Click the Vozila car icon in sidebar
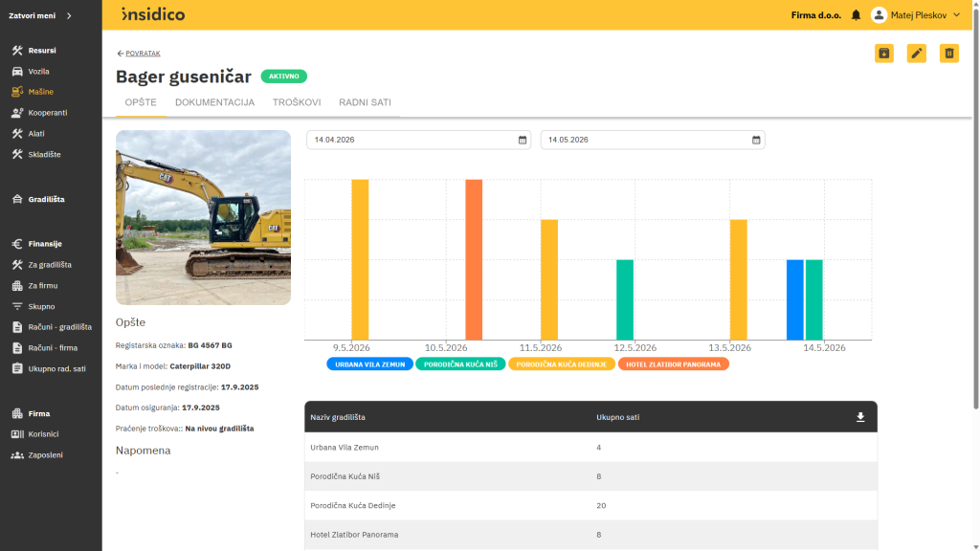The image size is (980, 551). [17, 71]
